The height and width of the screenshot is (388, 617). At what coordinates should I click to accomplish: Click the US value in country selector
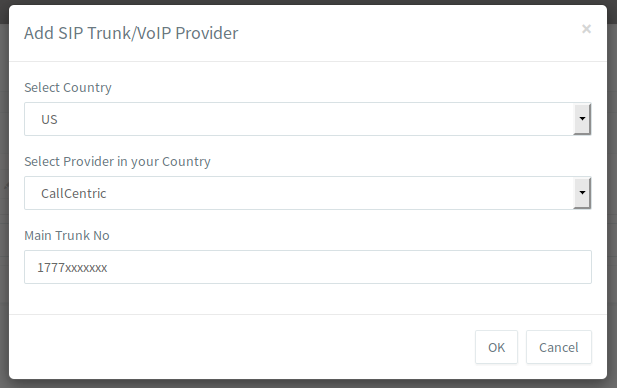pos(49,119)
